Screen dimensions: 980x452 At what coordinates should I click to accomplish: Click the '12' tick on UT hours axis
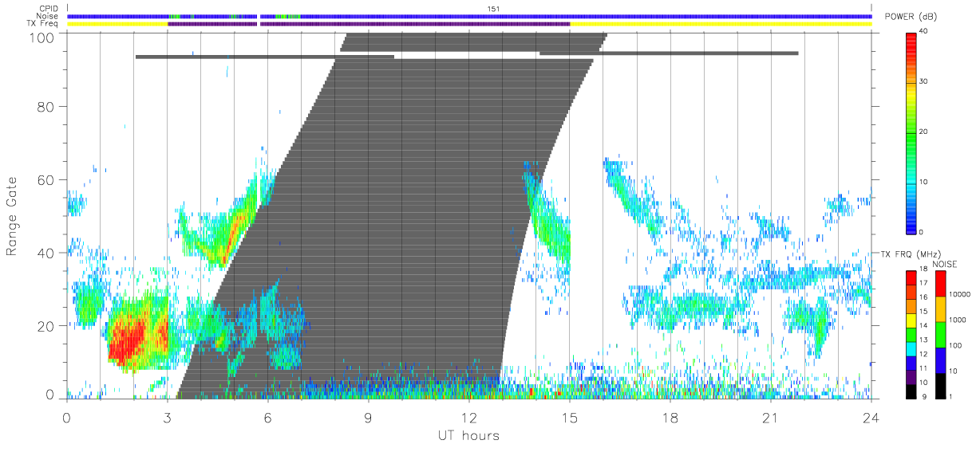[x=469, y=418]
